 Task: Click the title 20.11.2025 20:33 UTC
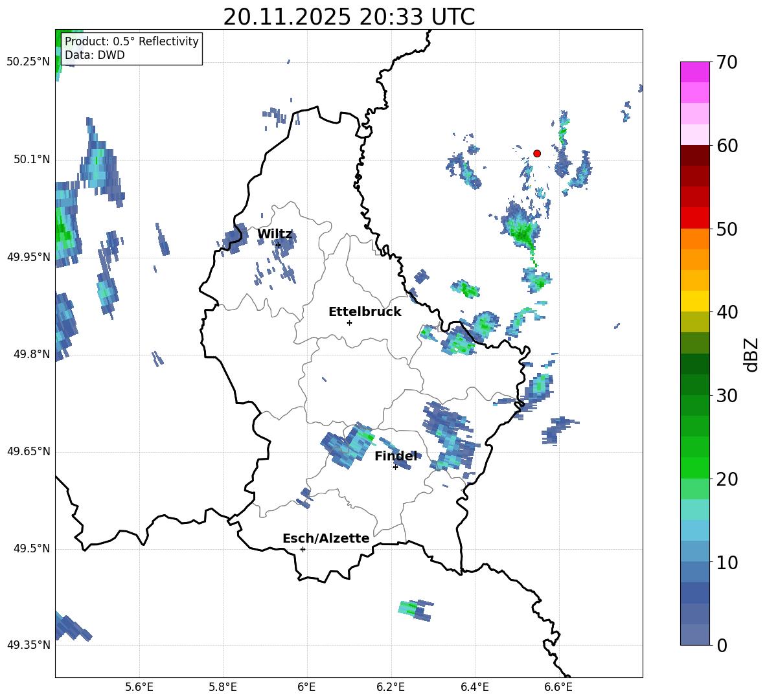point(349,17)
